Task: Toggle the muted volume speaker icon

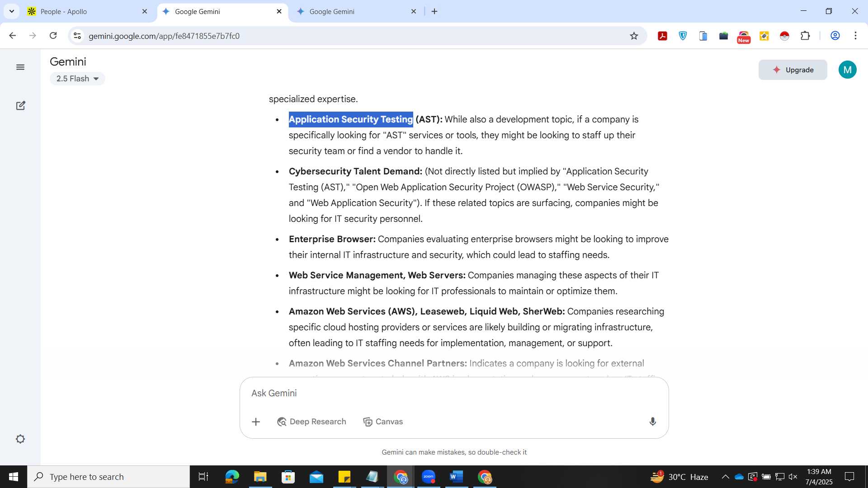Action: (x=793, y=477)
